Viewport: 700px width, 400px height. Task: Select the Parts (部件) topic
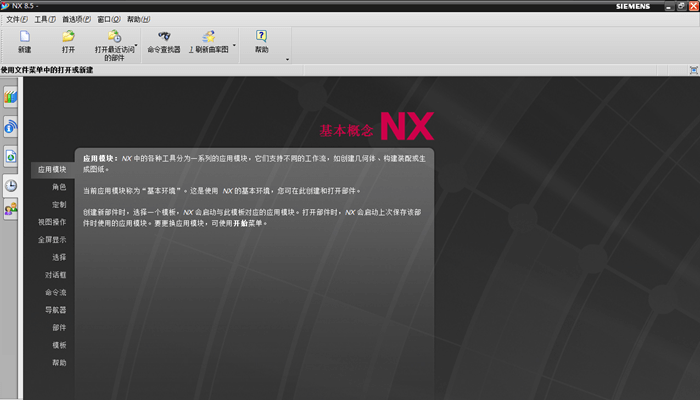pyautogui.click(x=59, y=328)
